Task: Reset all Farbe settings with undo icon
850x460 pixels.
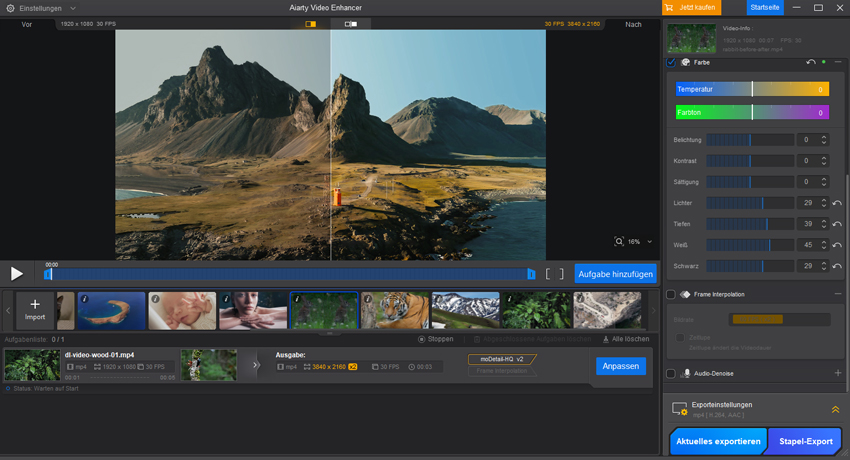Action: pyautogui.click(x=810, y=62)
